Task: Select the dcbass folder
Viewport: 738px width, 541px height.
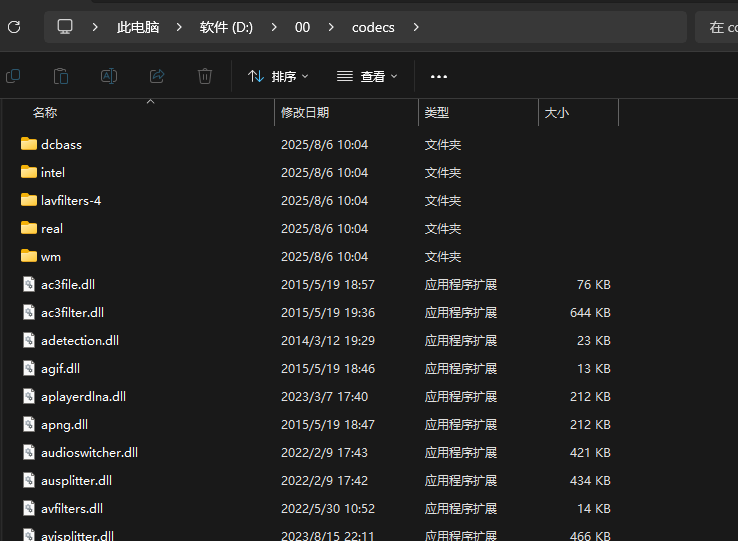Action: [x=61, y=144]
